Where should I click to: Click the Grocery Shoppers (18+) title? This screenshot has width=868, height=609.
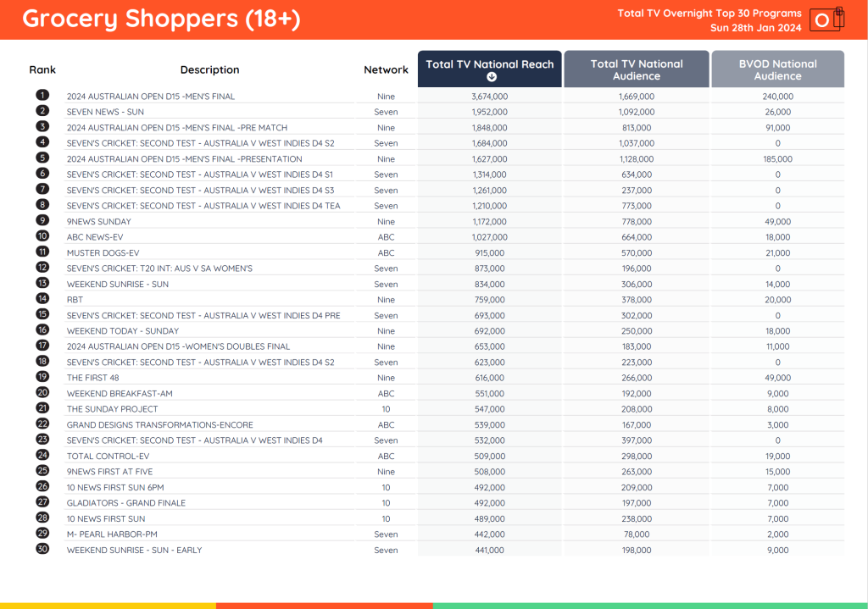pos(161,19)
